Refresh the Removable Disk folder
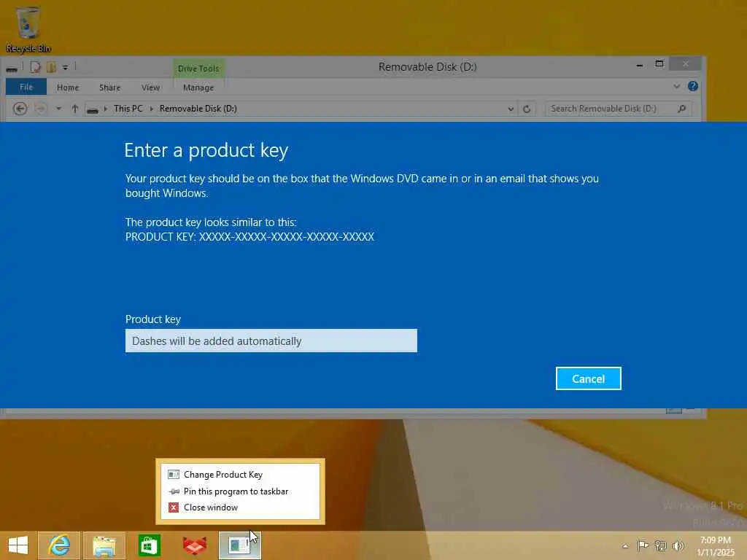Viewport: 747px width, 560px height. click(527, 109)
